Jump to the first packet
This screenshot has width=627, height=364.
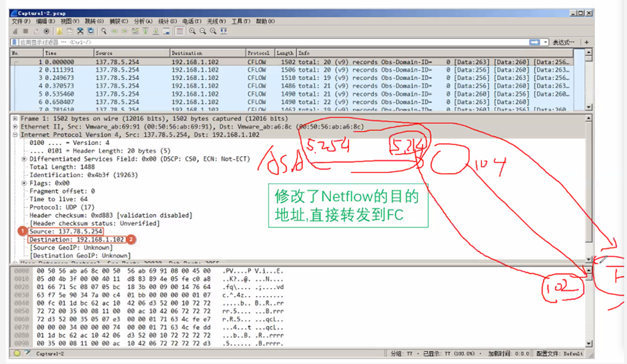146,31
